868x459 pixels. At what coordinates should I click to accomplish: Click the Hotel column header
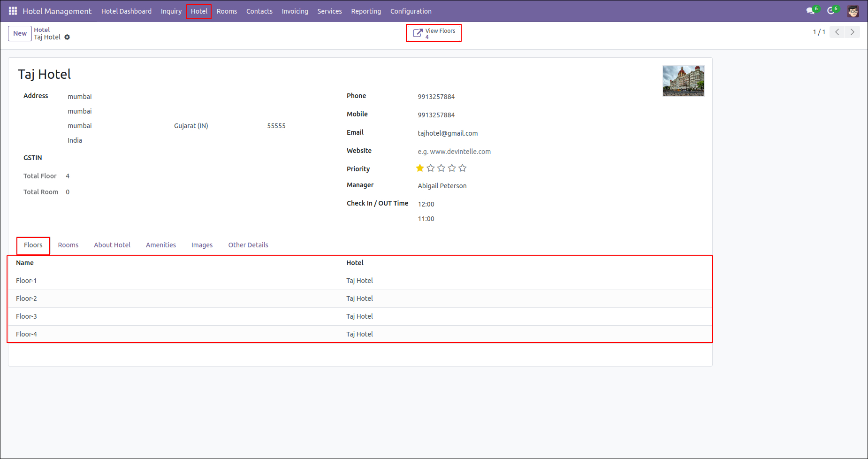click(x=355, y=263)
